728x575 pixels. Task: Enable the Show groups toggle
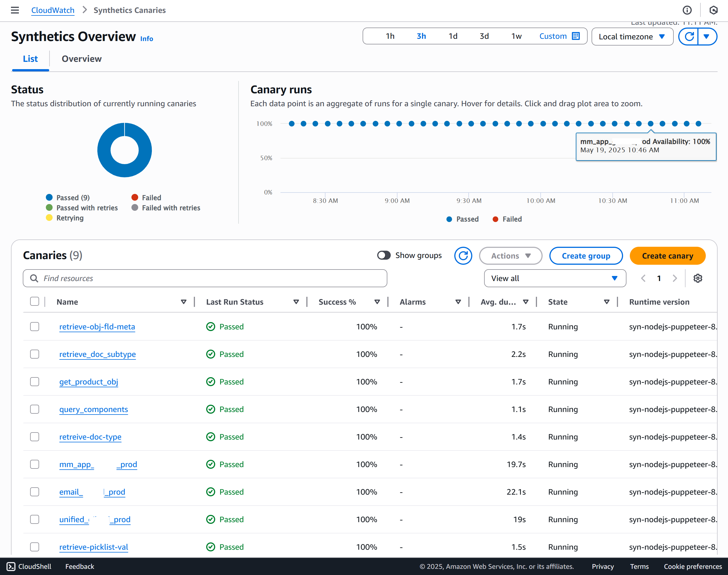(383, 255)
